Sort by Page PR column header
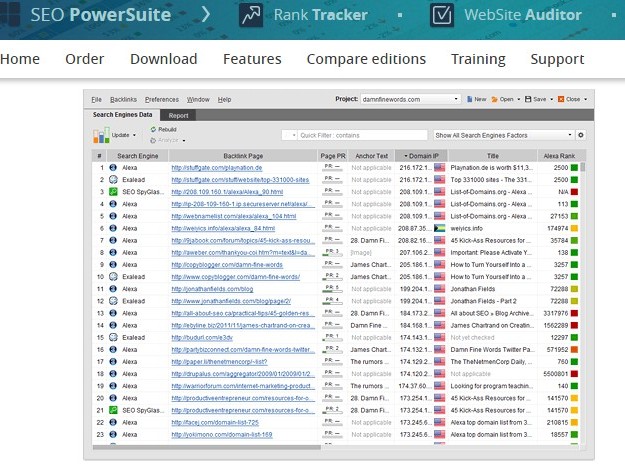Viewport: 625px width, 467px height. click(333, 156)
